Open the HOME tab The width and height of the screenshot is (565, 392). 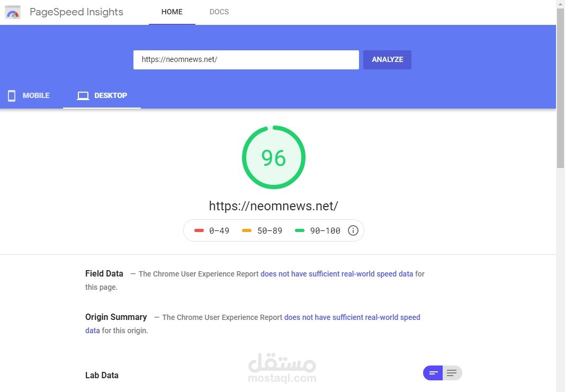tap(172, 12)
